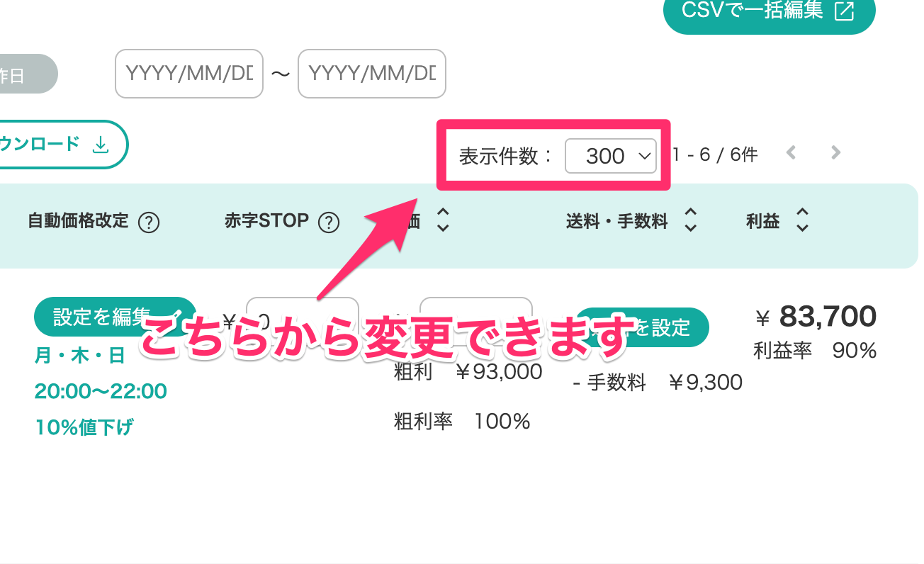Open help icon beside 自動価格改定
Screen dimensions: 924x564
(149, 223)
